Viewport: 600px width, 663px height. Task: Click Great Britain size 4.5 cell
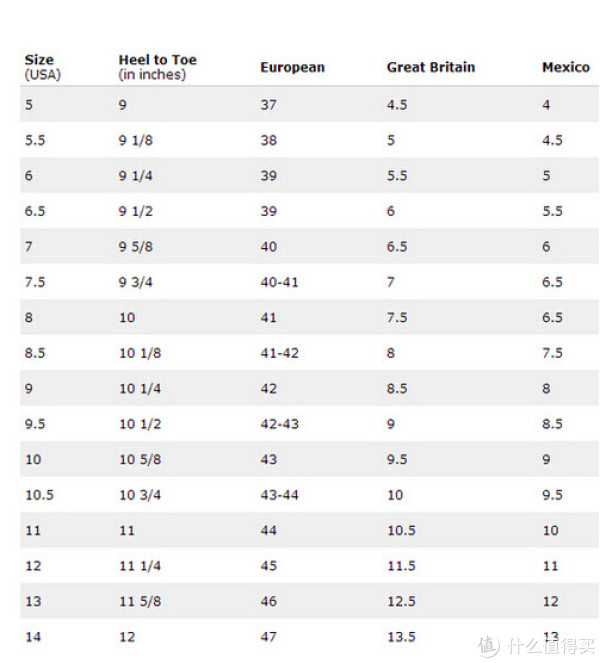click(397, 104)
